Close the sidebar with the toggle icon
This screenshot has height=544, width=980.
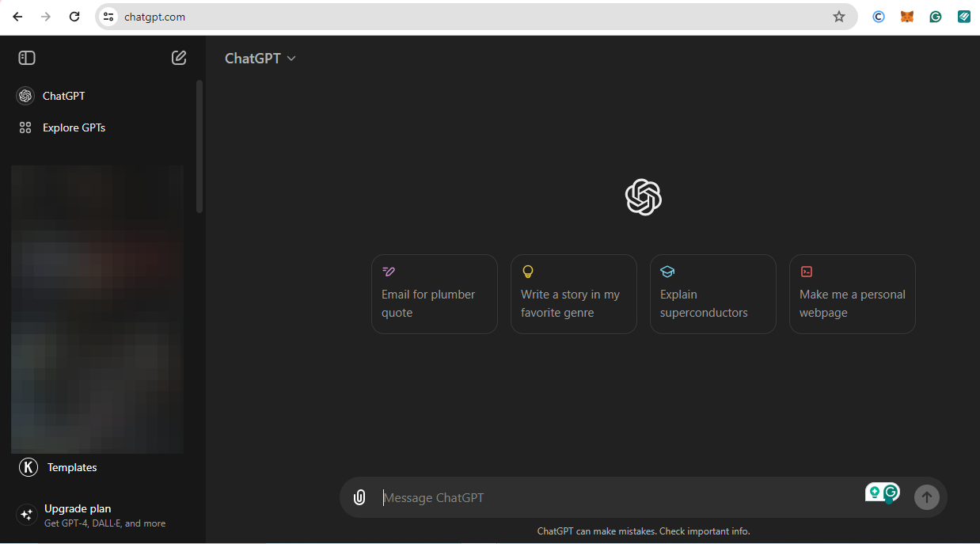pyautogui.click(x=27, y=58)
